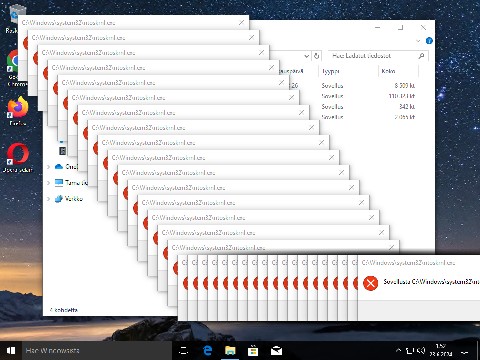
Task: Open the volume control in the tray
Action: tap(421, 350)
